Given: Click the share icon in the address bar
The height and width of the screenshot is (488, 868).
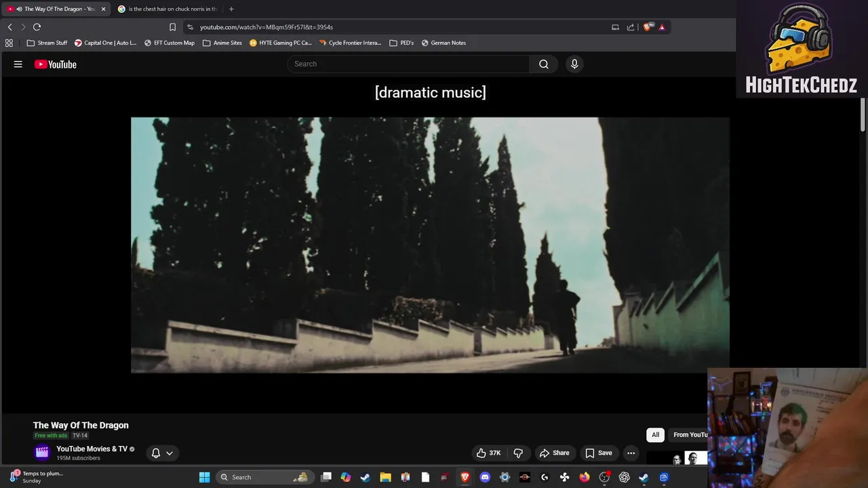Looking at the screenshot, I should (631, 27).
